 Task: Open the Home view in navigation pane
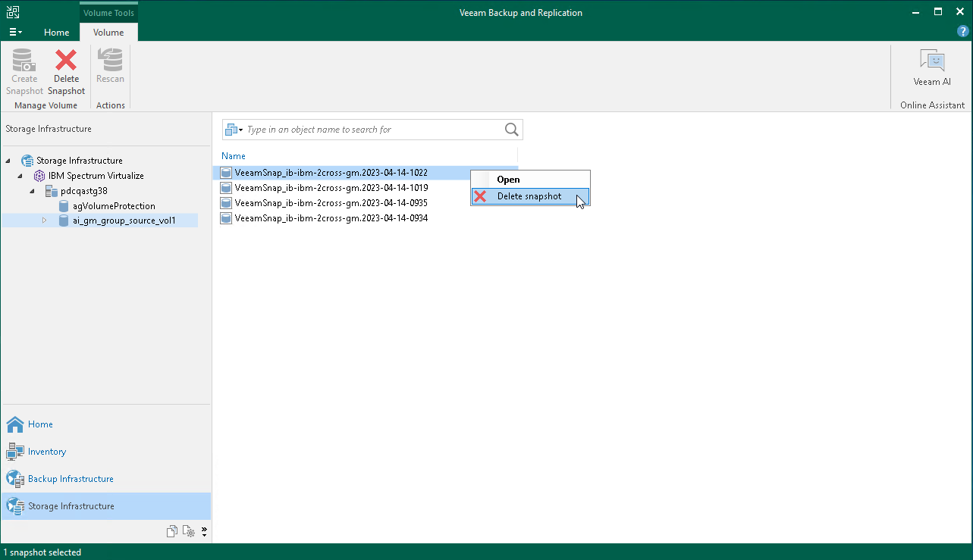(x=105, y=424)
